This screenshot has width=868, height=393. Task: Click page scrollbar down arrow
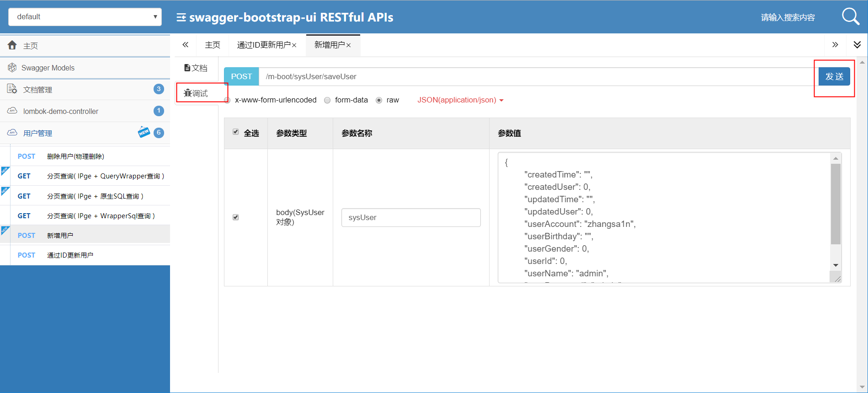[x=863, y=387]
